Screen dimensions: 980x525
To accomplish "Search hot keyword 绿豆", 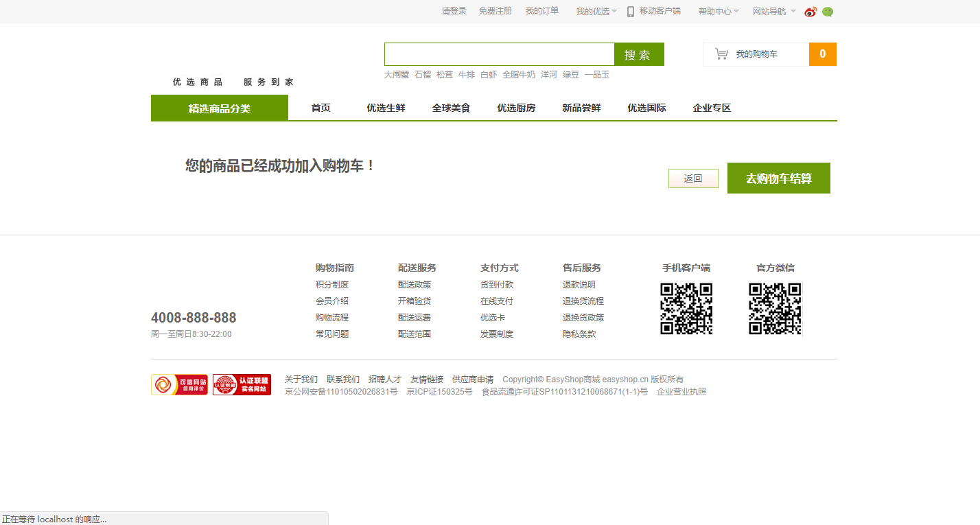I will click(571, 75).
